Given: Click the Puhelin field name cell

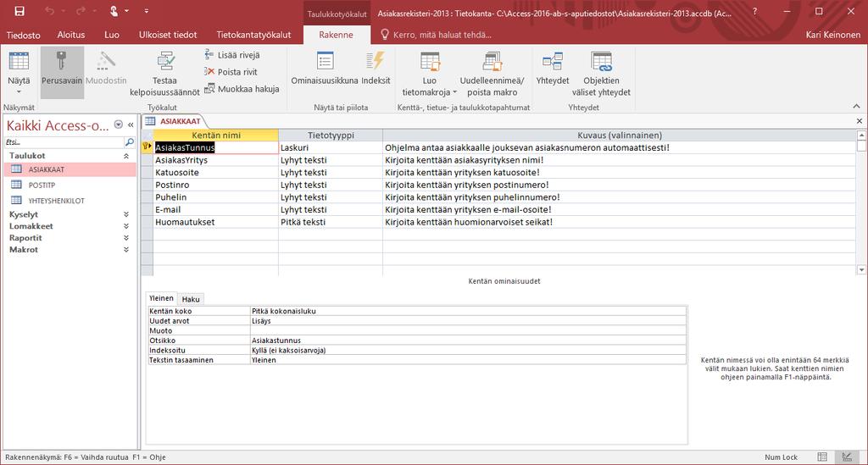Looking at the screenshot, I should click(x=215, y=197).
